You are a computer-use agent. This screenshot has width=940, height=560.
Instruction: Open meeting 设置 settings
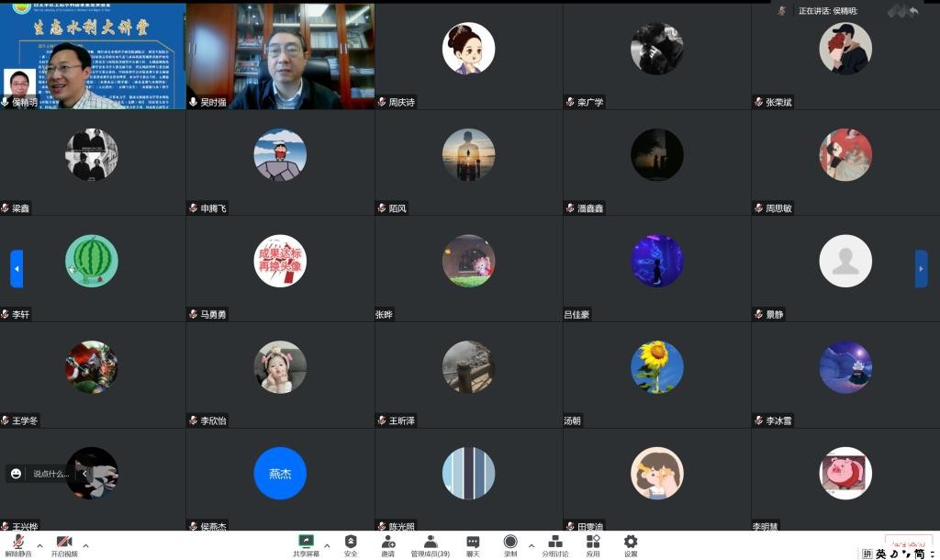(631, 544)
